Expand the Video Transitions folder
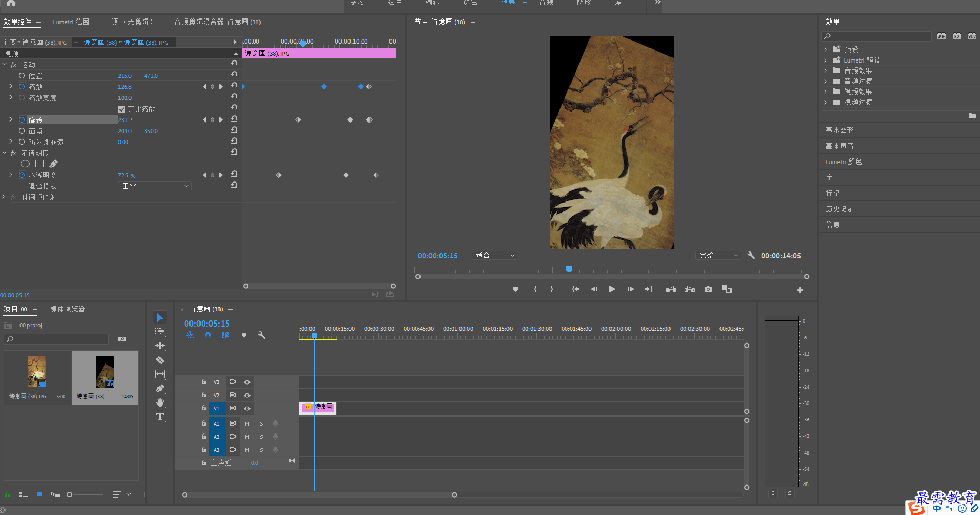Viewport: 980px width, 515px height. click(x=826, y=102)
